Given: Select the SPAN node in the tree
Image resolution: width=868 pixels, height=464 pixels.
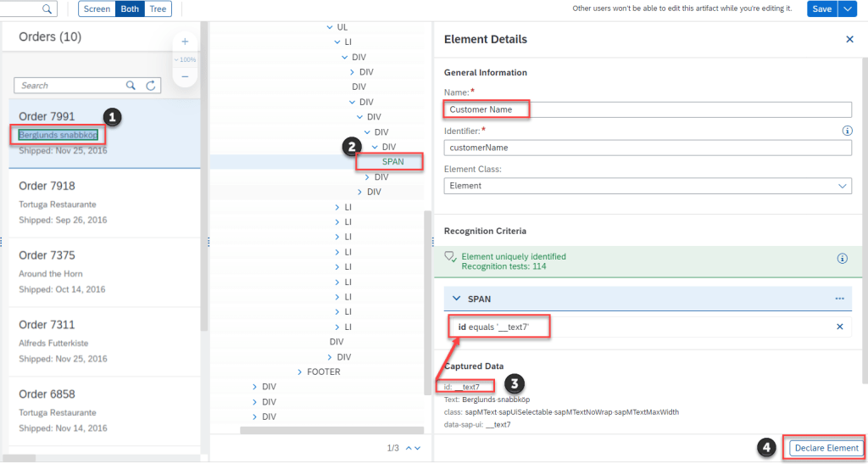Looking at the screenshot, I should [392, 161].
